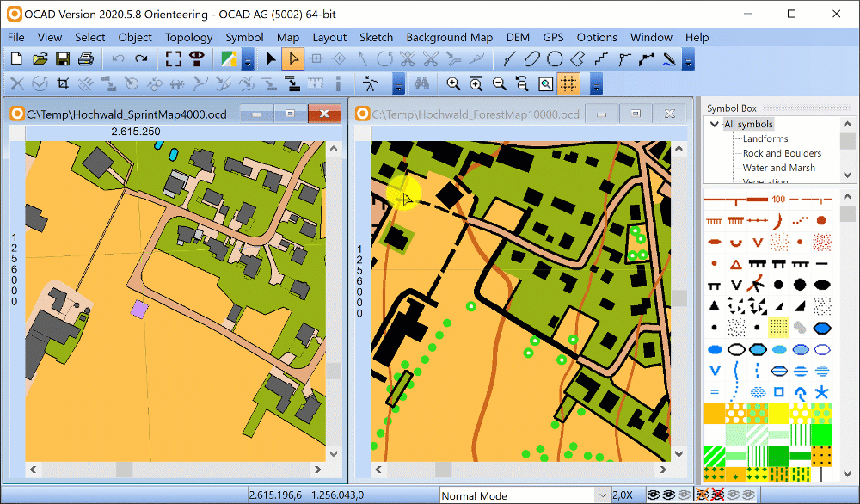Image resolution: width=860 pixels, height=504 pixels.
Task: Click the Zoom In magnifier icon
Action: [x=453, y=84]
